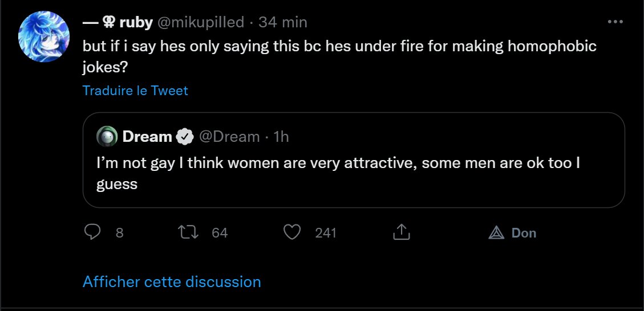
Task: Click the '34 min' timestamp
Action: pyautogui.click(x=283, y=22)
